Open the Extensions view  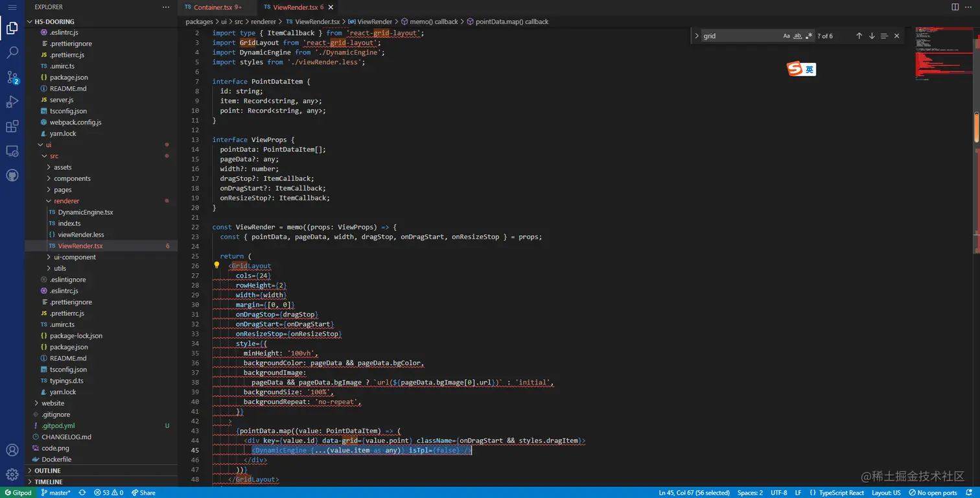tap(12, 126)
